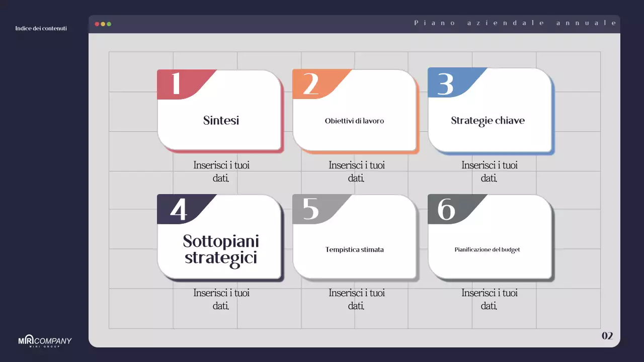Select the red numbered badge 1 on Sintesi card

[177, 83]
